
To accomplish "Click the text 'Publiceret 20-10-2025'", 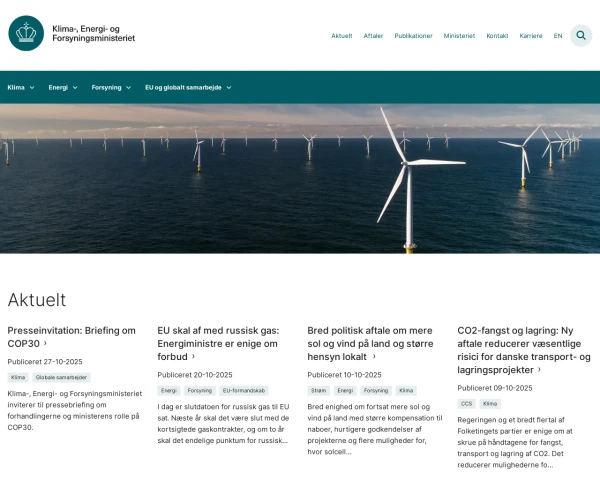I will point(195,375).
